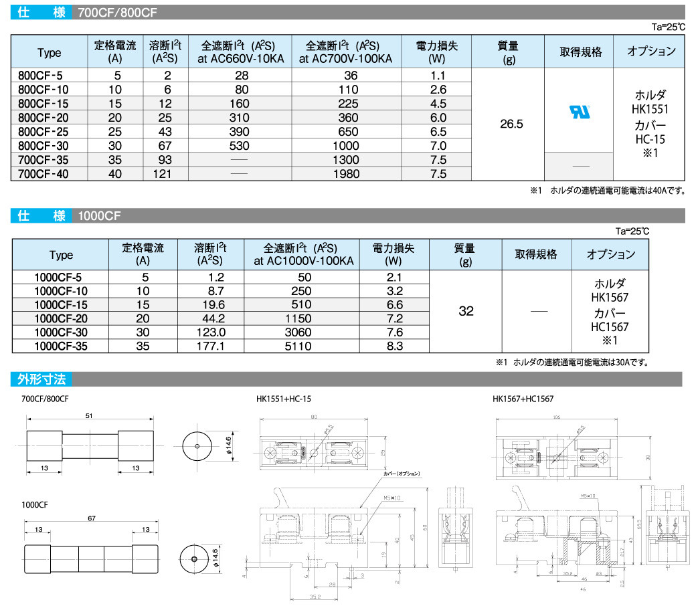
Task: Click the "at AC660V-10KA" column header
Action: pos(241,59)
